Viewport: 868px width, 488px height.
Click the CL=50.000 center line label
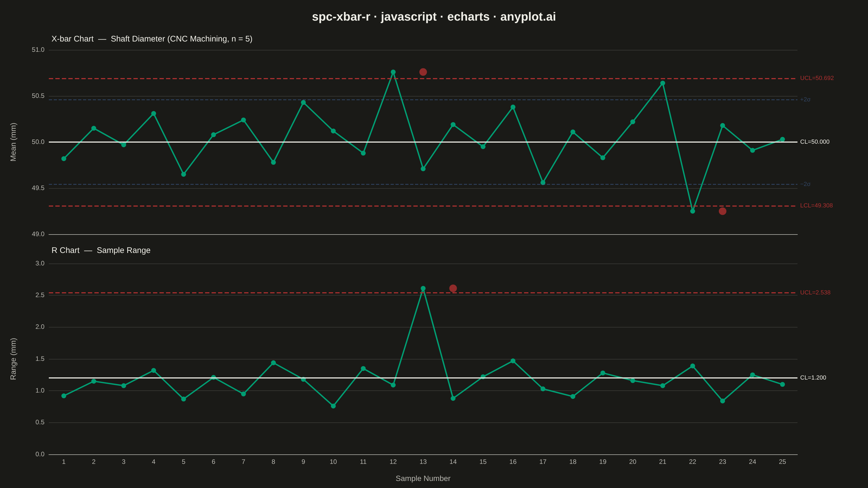pos(815,142)
